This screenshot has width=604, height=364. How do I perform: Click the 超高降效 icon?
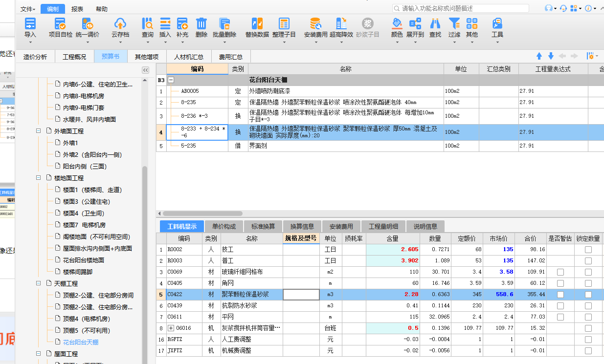[341, 23]
